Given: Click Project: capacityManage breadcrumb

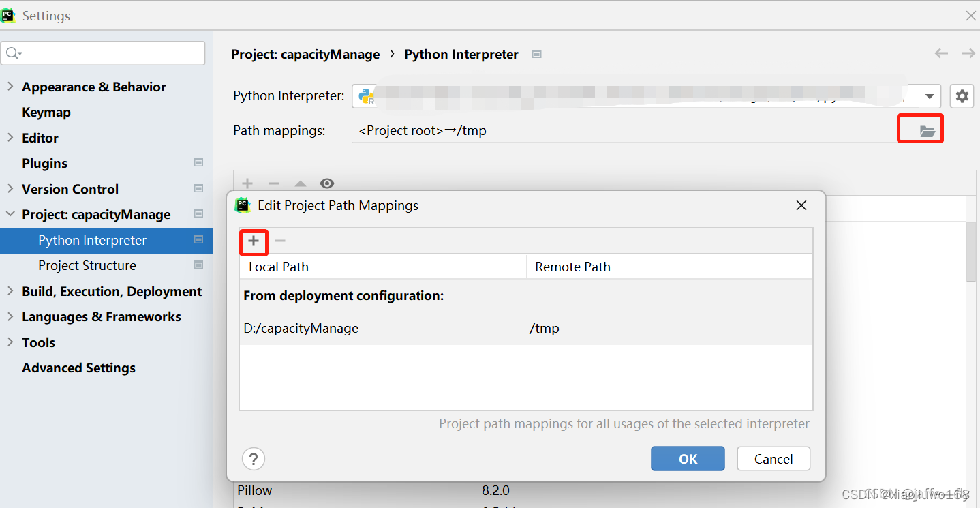Looking at the screenshot, I should click(305, 54).
